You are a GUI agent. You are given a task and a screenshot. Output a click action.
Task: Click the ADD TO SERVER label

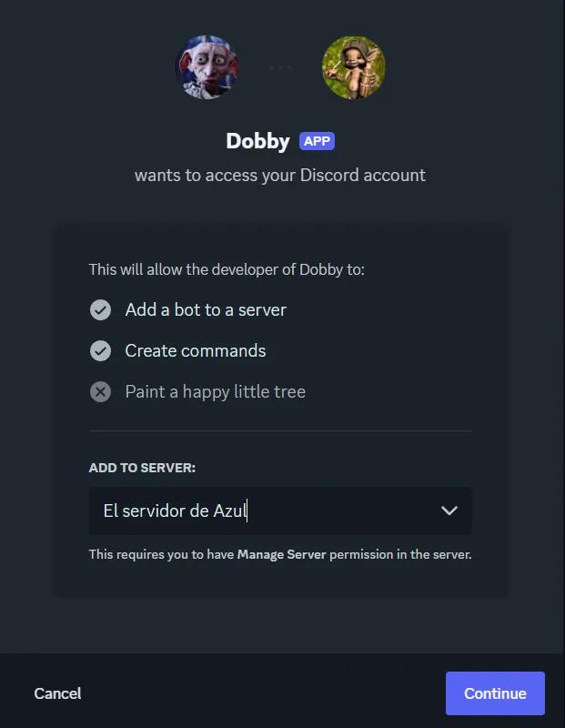(x=142, y=468)
